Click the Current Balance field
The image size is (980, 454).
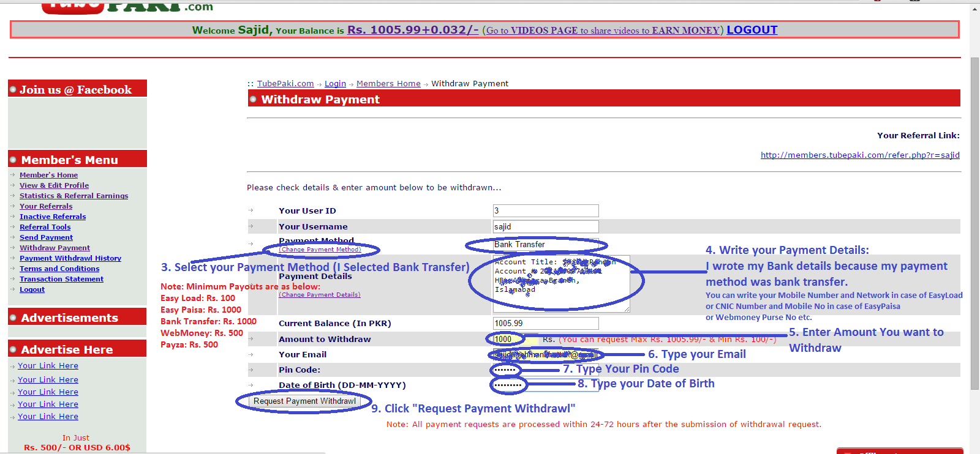coord(546,323)
